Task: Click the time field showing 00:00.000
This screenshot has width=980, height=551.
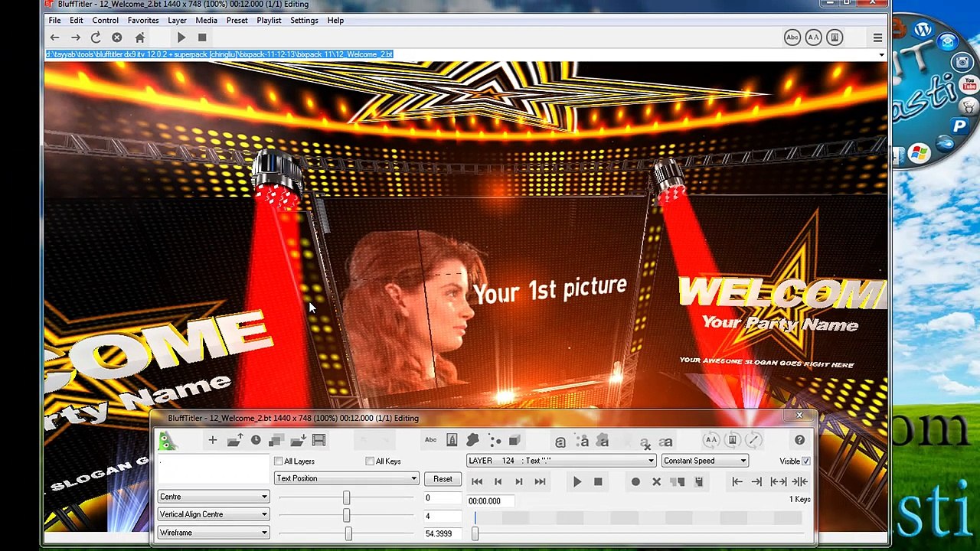Action: tap(489, 501)
